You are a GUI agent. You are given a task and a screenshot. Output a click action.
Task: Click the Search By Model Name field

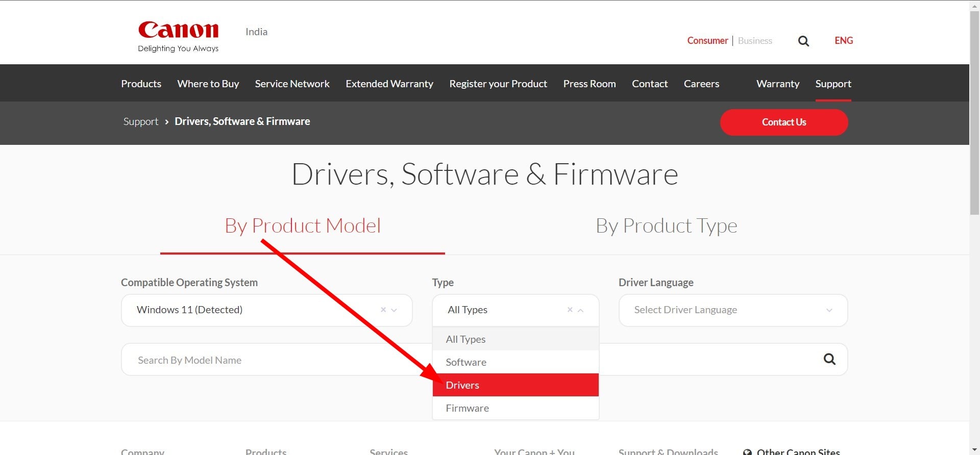tap(276, 360)
